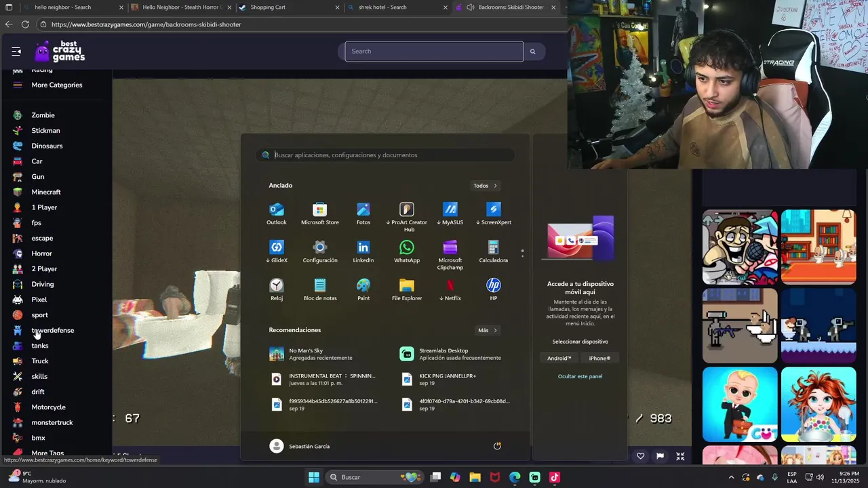Launch Netflix pinned app
The height and width of the screenshot is (488, 868).
[450, 289]
